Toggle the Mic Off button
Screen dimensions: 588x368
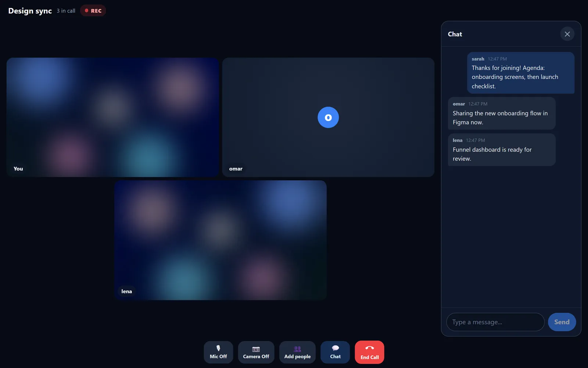tap(218, 352)
